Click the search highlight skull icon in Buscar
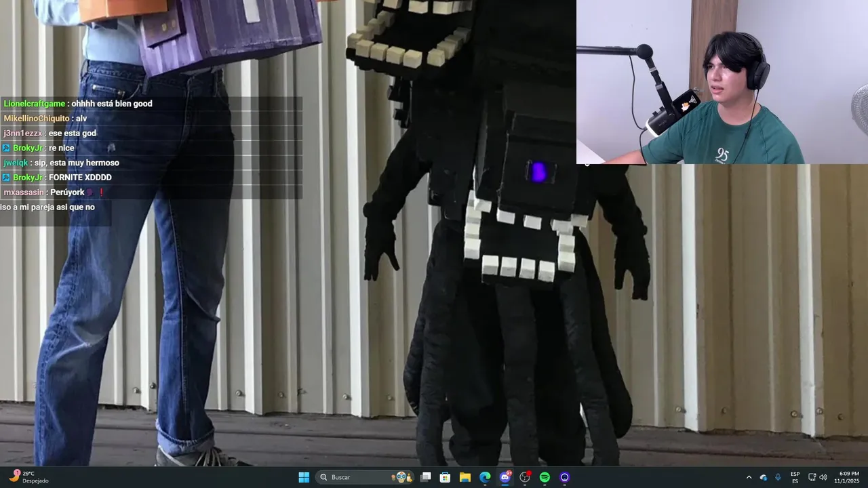The height and width of the screenshot is (488, 868). pos(401,477)
